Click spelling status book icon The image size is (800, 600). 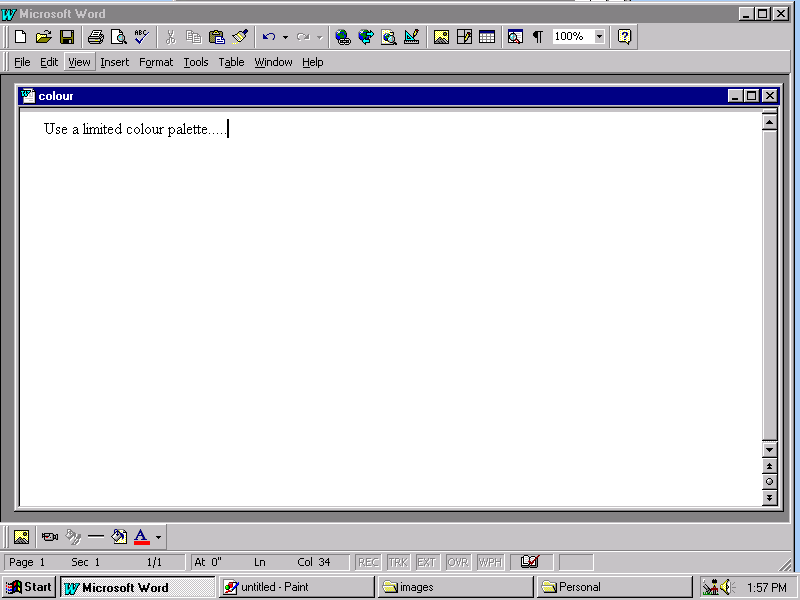(x=530, y=562)
